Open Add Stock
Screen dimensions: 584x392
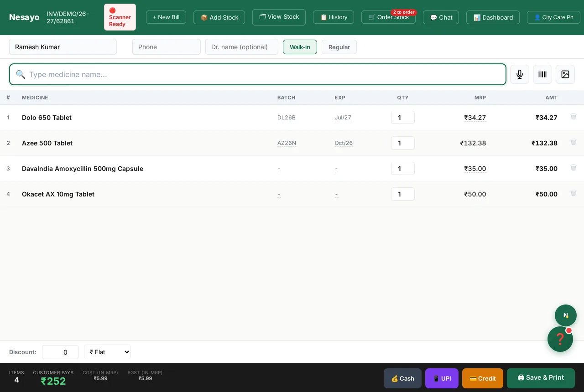[x=219, y=17]
